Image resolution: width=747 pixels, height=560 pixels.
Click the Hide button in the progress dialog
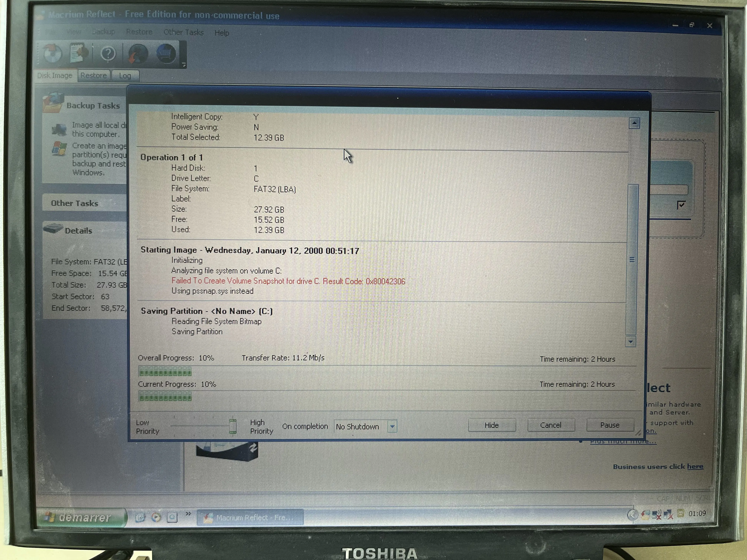(492, 425)
